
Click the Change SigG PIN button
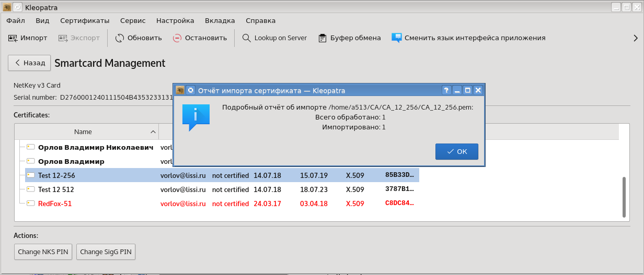tap(106, 252)
